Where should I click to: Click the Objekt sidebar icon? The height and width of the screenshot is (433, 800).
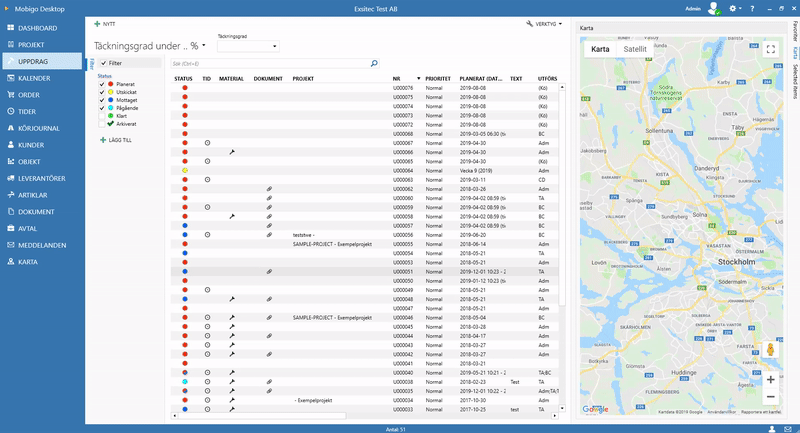pos(11,162)
